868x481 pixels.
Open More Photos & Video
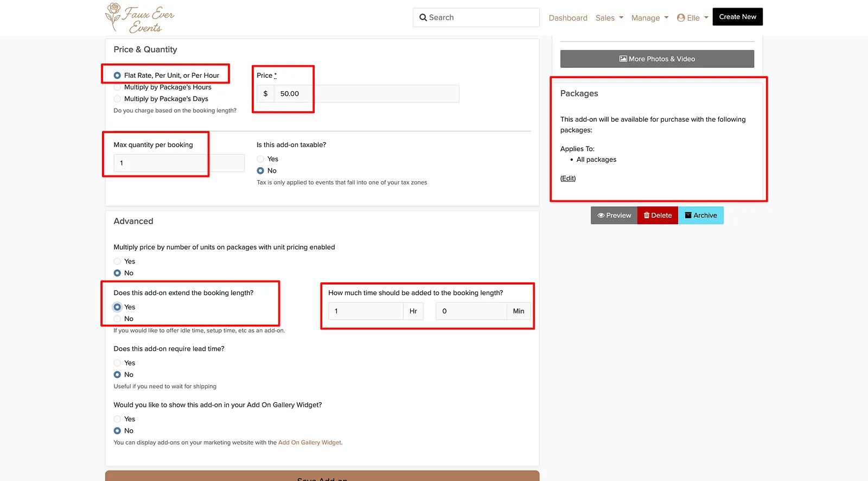[657, 59]
